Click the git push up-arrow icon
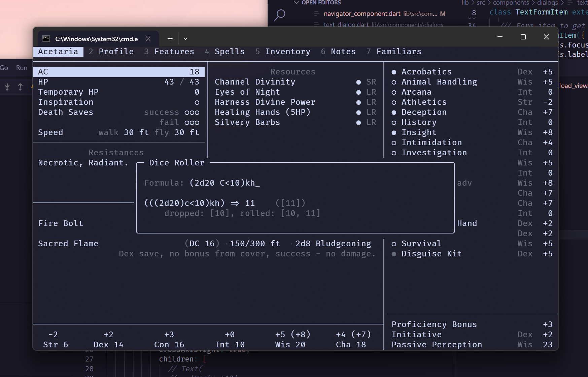588x377 pixels. pyautogui.click(x=20, y=87)
